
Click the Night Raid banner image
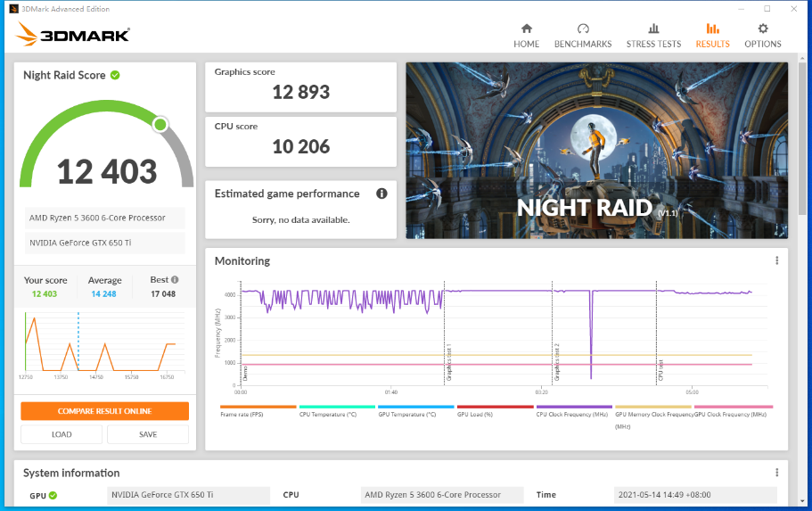point(596,151)
